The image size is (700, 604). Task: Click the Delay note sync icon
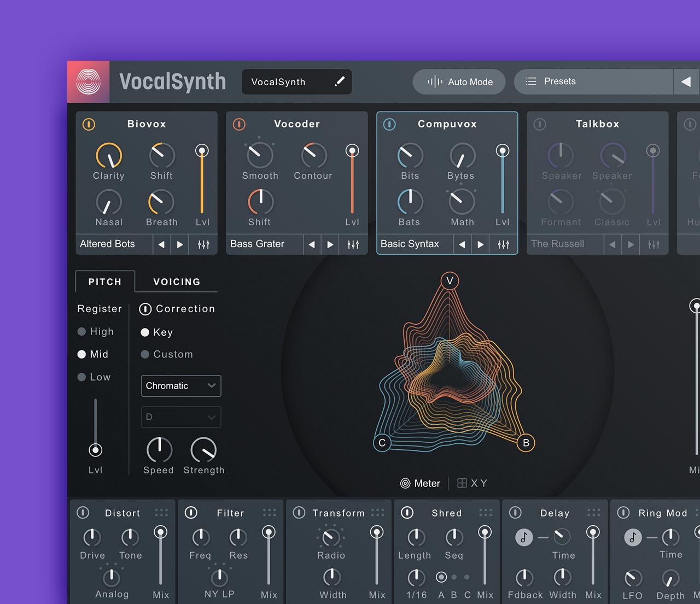[523, 537]
